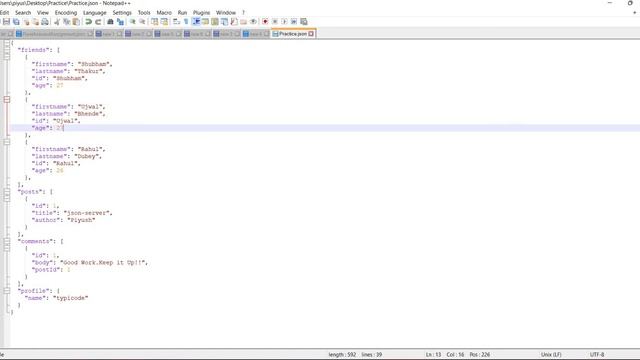Click the length : 592 status bar entry
Screen dimensions: 640x360
click(342, 355)
